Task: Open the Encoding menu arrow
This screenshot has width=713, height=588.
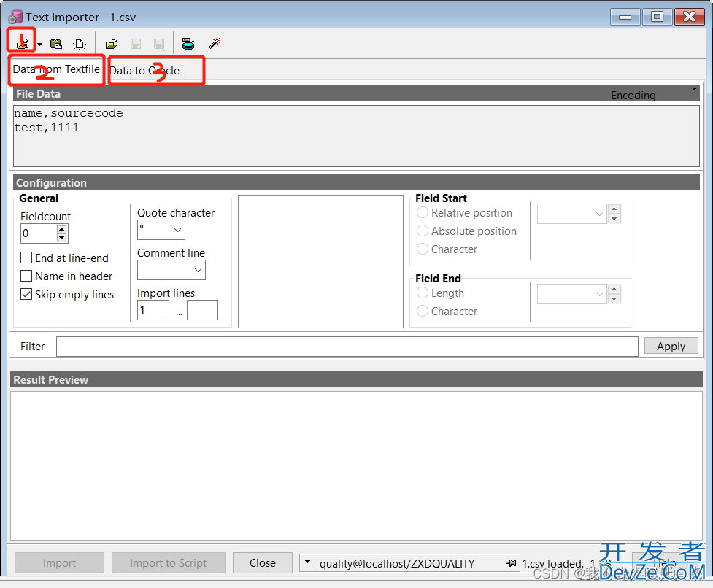Action: click(694, 89)
